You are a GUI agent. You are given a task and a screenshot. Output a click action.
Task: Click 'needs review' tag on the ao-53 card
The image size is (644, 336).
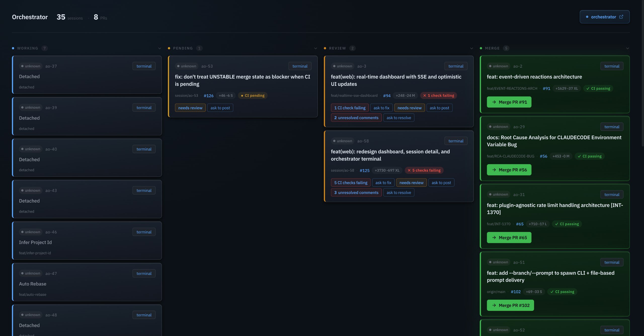click(190, 108)
